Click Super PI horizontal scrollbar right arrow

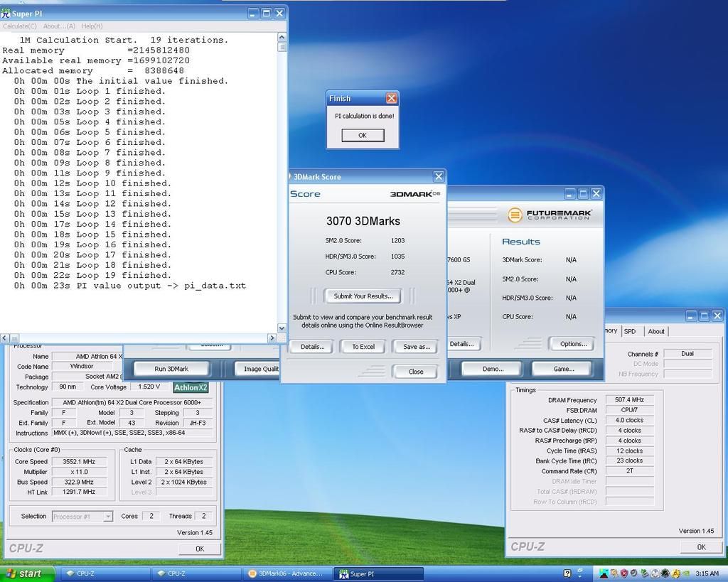pyautogui.click(x=272, y=338)
